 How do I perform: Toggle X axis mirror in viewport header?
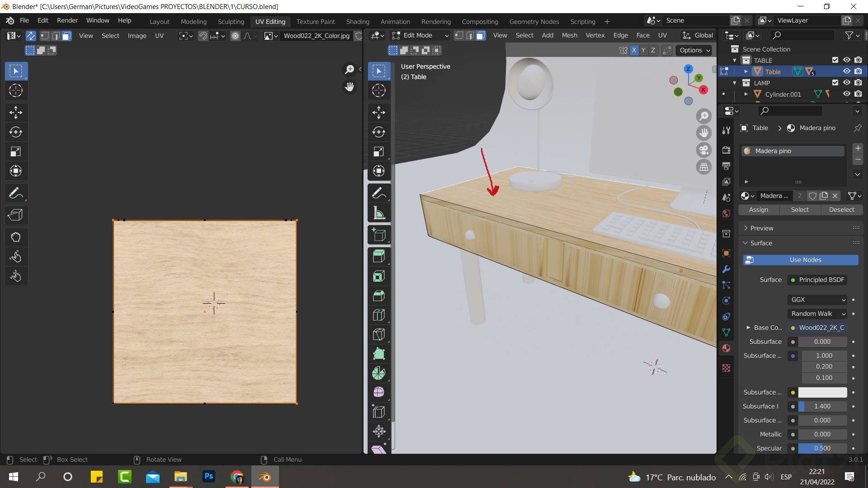click(634, 50)
